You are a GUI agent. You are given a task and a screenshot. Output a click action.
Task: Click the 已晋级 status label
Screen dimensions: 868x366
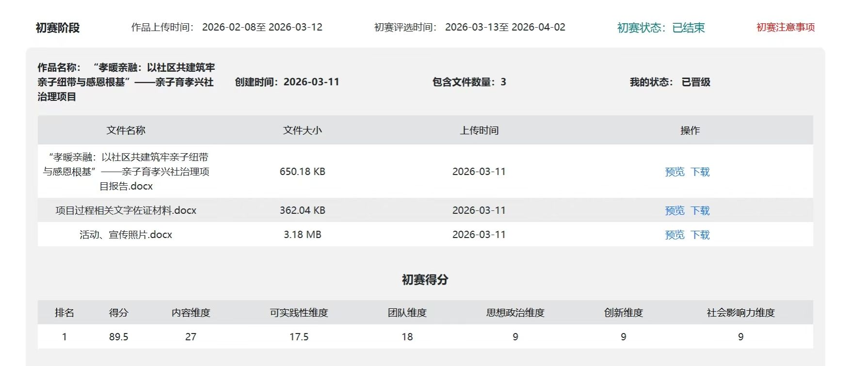[695, 82]
